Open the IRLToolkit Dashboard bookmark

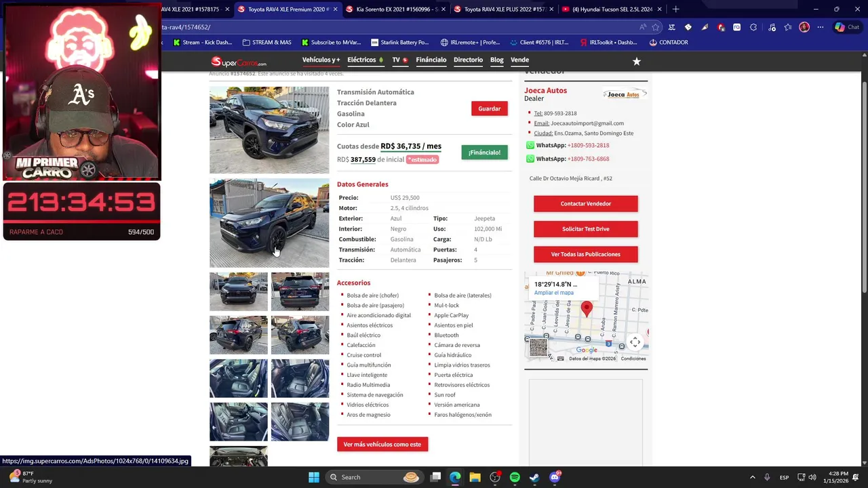tap(608, 42)
